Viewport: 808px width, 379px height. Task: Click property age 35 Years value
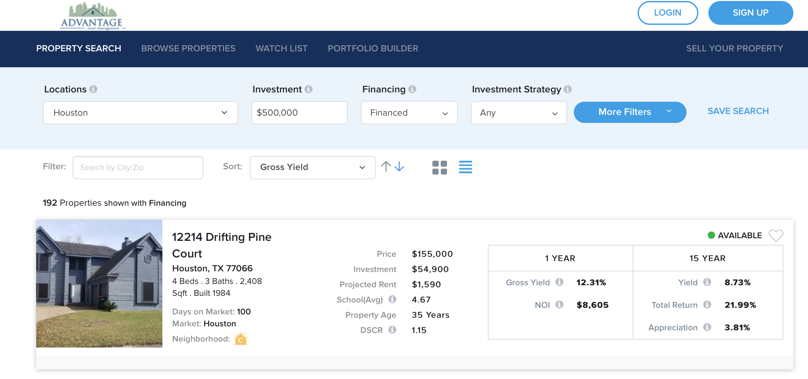point(430,315)
